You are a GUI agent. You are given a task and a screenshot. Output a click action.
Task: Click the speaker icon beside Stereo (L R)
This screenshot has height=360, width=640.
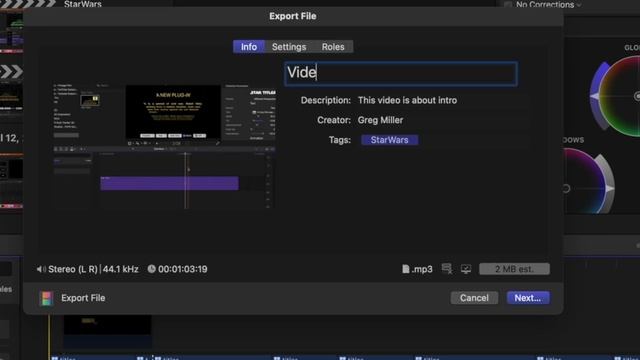coord(41,269)
